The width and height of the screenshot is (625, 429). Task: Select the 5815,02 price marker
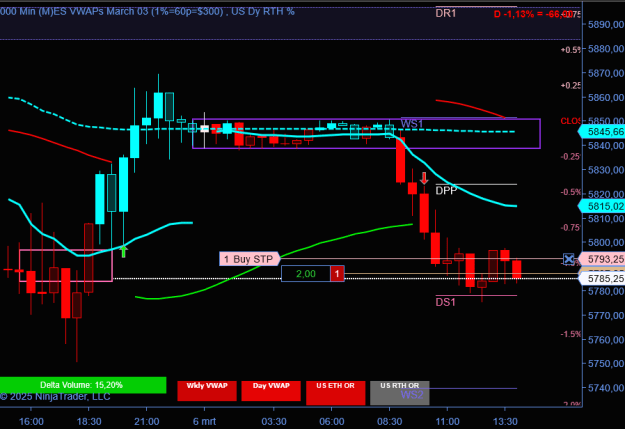pos(602,206)
